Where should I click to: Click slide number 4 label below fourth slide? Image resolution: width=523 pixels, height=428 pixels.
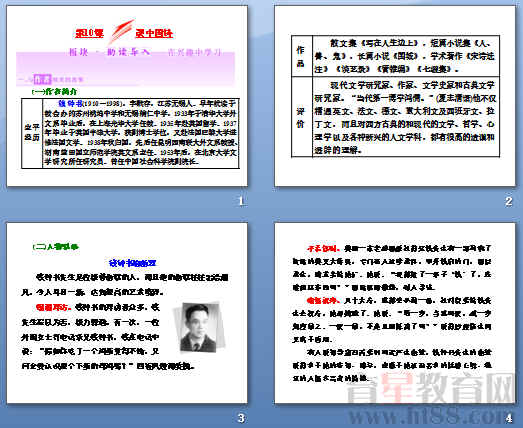[x=509, y=418]
